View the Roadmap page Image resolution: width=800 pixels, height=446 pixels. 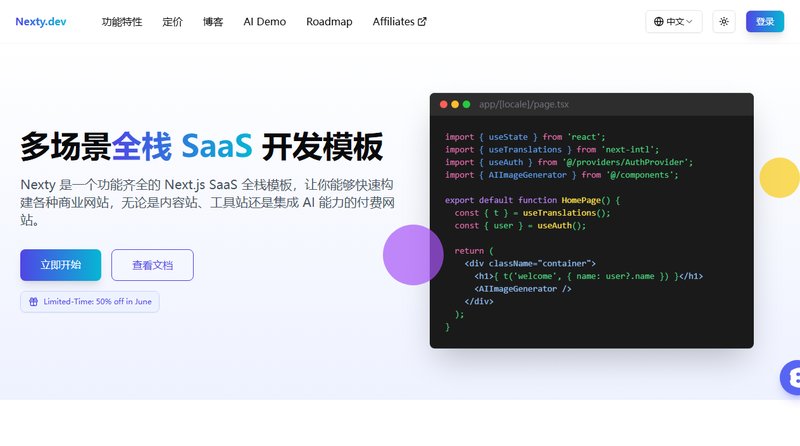tap(329, 21)
